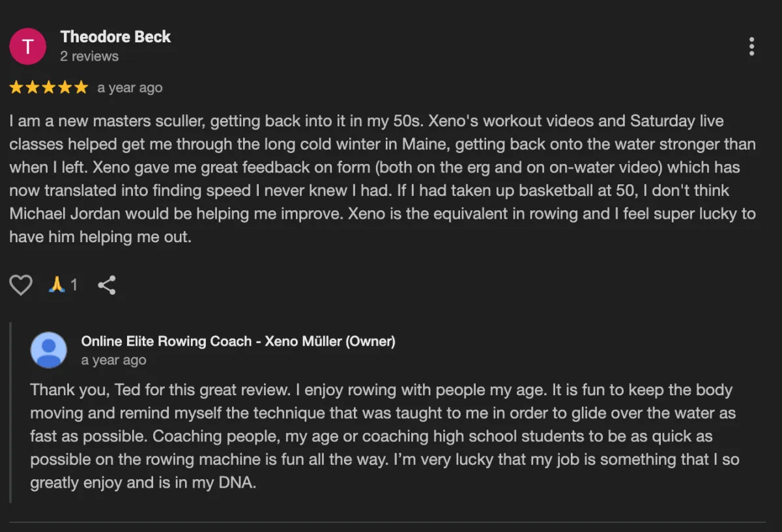Click the third rating star
Image resolution: width=782 pixels, height=532 pixels.
pos(49,87)
